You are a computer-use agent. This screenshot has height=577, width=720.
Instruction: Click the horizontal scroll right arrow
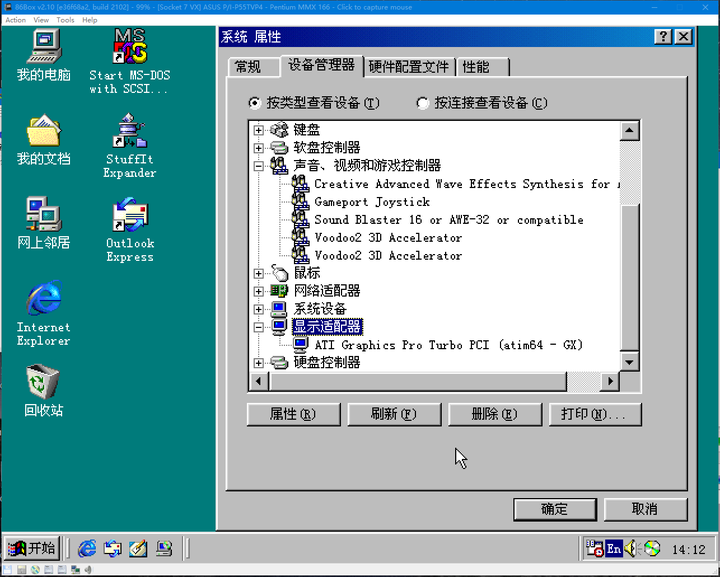pos(610,381)
